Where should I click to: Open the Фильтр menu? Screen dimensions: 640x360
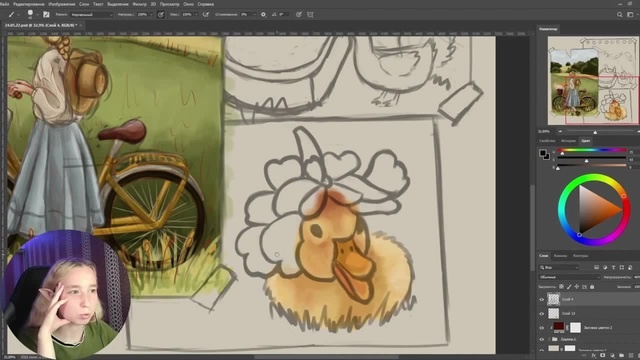[140, 4]
